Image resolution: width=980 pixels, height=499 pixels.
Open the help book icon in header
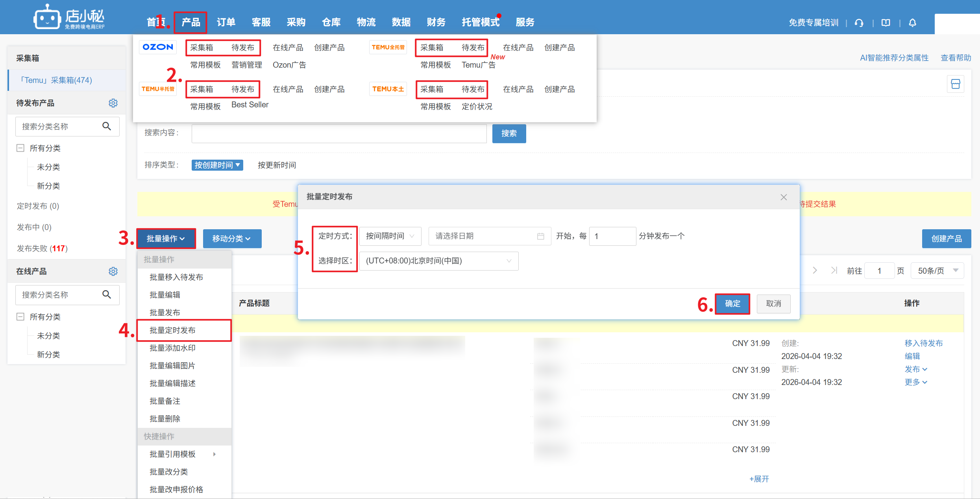tap(886, 23)
